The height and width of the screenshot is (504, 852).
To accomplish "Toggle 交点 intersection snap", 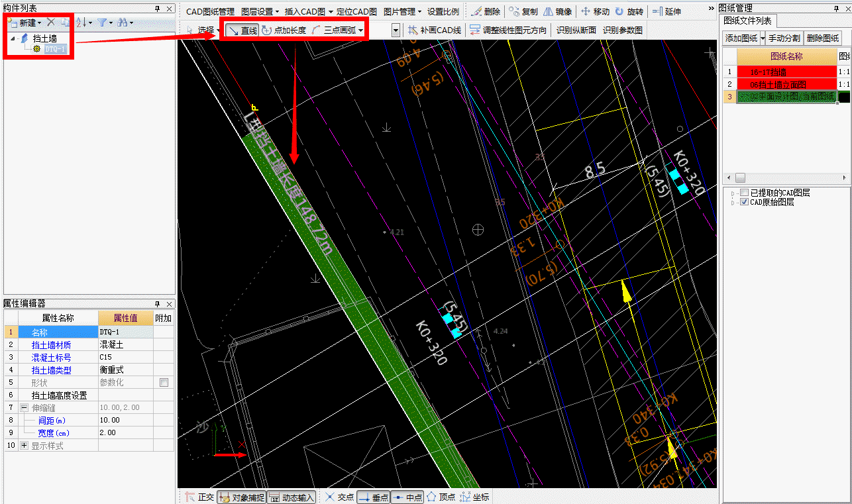I will coord(340,497).
